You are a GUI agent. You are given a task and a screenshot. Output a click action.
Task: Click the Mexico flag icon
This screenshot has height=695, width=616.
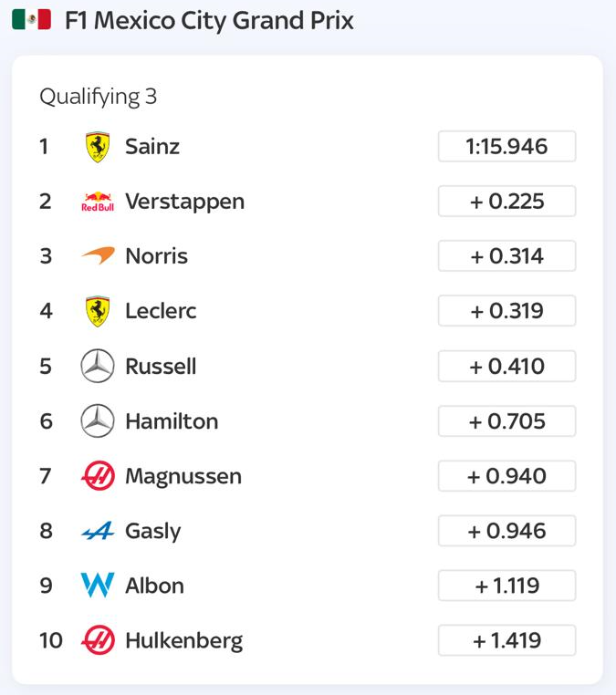tap(31, 20)
